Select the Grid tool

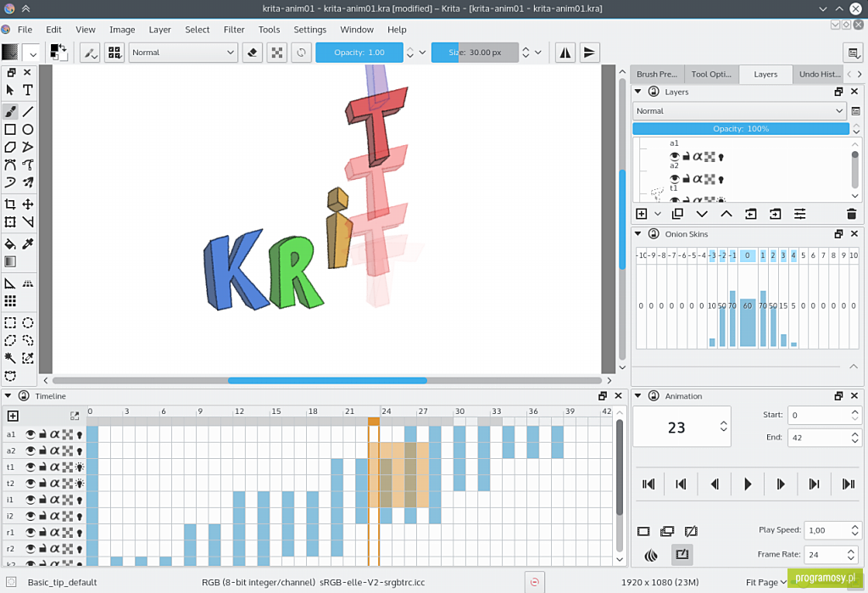[10, 301]
